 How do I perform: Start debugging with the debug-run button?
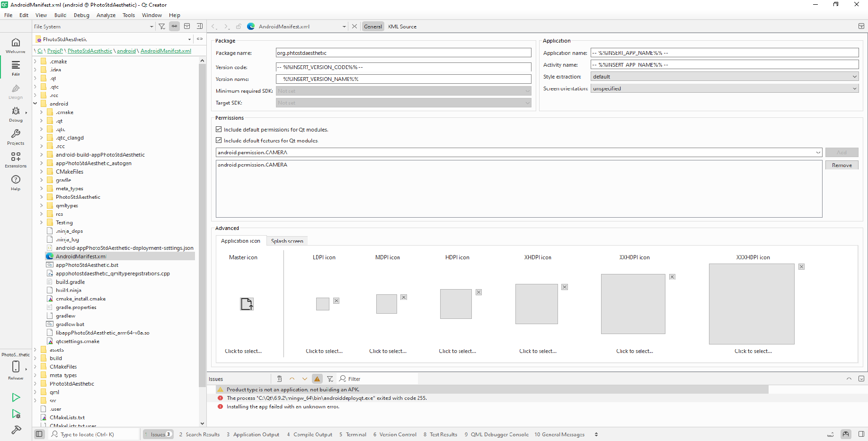tap(16, 414)
